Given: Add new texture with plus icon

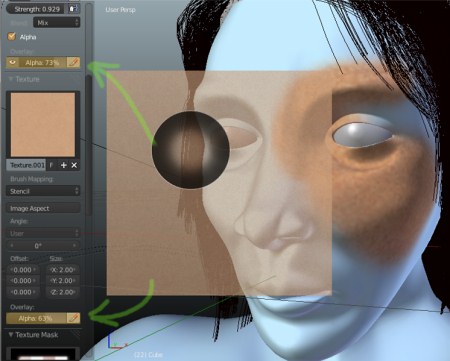Looking at the screenshot, I should [x=64, y=165].
